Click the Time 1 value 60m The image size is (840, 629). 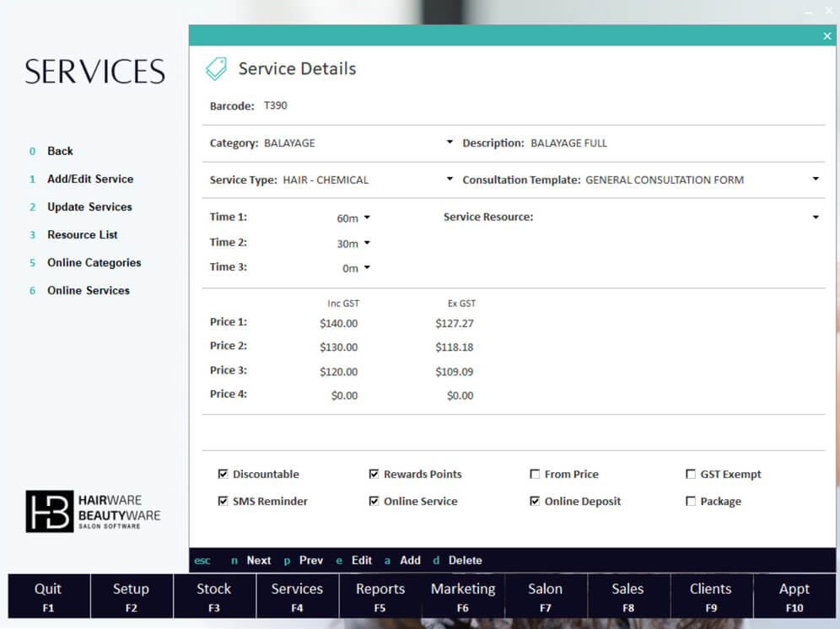(x=347, y=218)
